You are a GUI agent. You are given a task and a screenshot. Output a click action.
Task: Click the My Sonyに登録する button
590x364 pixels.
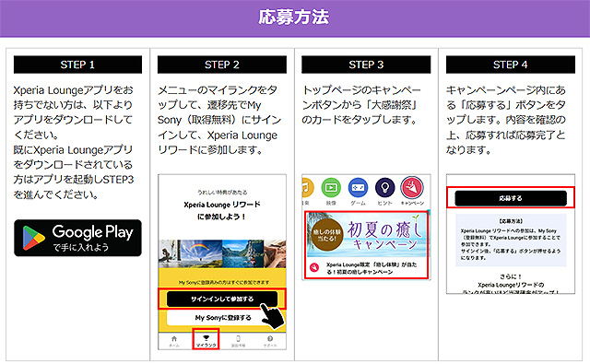coord(223,318)
